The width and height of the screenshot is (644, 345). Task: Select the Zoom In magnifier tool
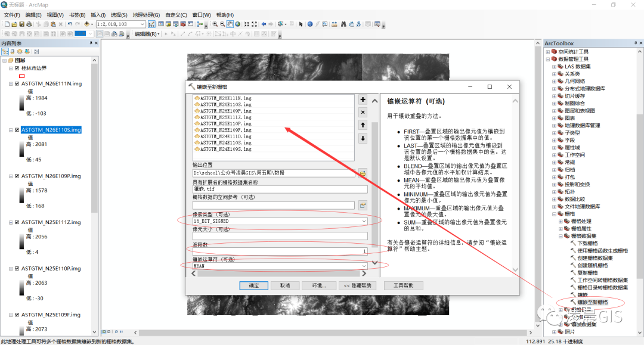coord(215,24)
